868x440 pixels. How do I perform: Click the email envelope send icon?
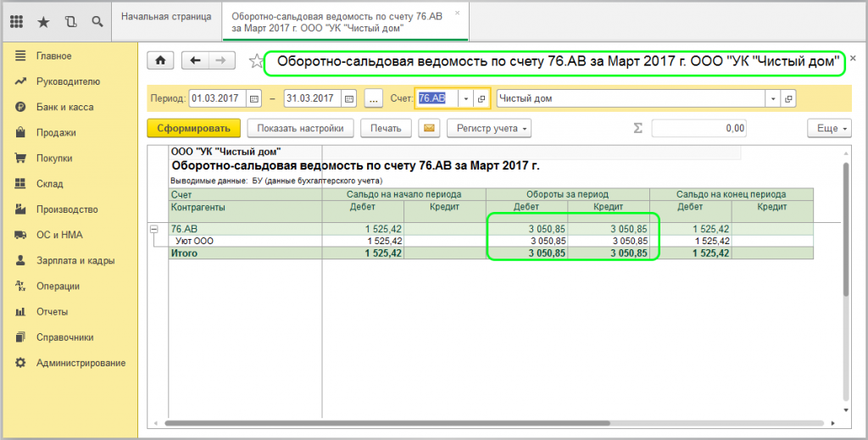(431, 129)
